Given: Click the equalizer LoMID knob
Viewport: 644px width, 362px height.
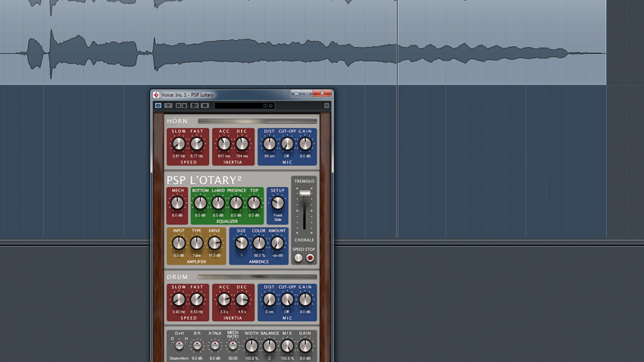Looking at the screenshot, I should click(218, 203).
